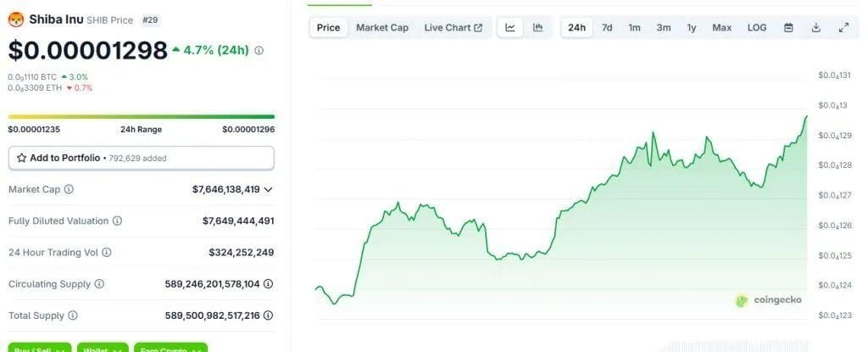This screenshot has width=868, height=352.
Task: Open info icon beside 24h change
Action: pos(259,50)
